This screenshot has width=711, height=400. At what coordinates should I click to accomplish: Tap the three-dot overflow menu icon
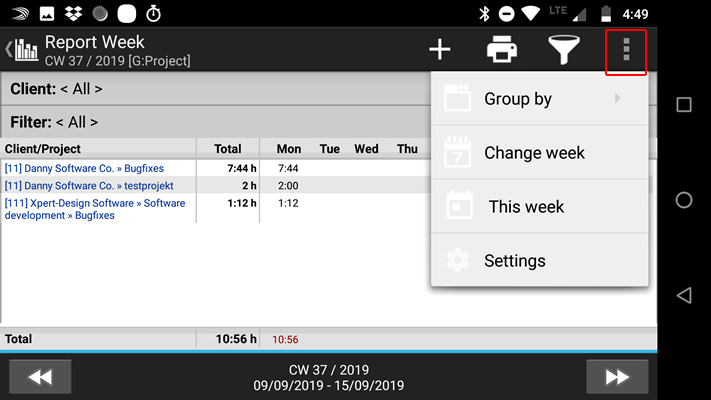tap(626, 49)
